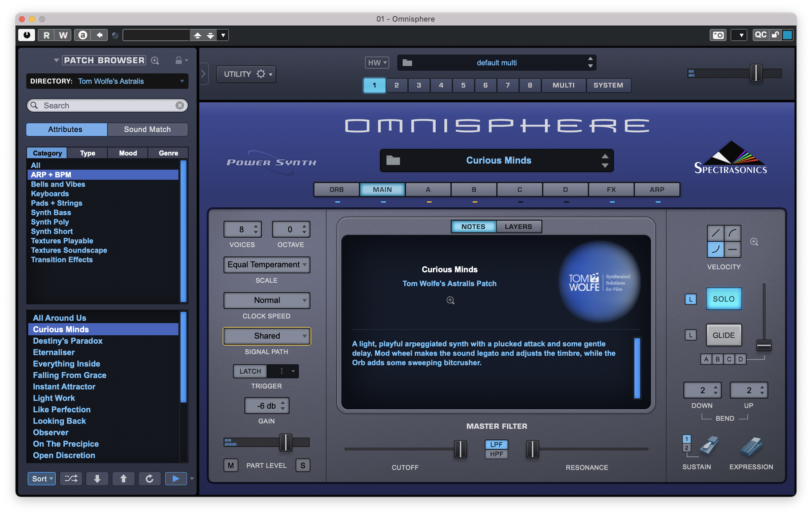Select the Bells and Vibes category
This screenshot has height=515, width=812.
(103, 184)
